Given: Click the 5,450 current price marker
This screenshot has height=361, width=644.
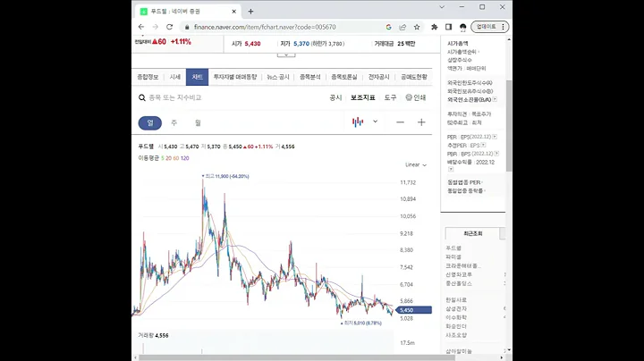Looking at the screenshot, I should click(414, 310).
